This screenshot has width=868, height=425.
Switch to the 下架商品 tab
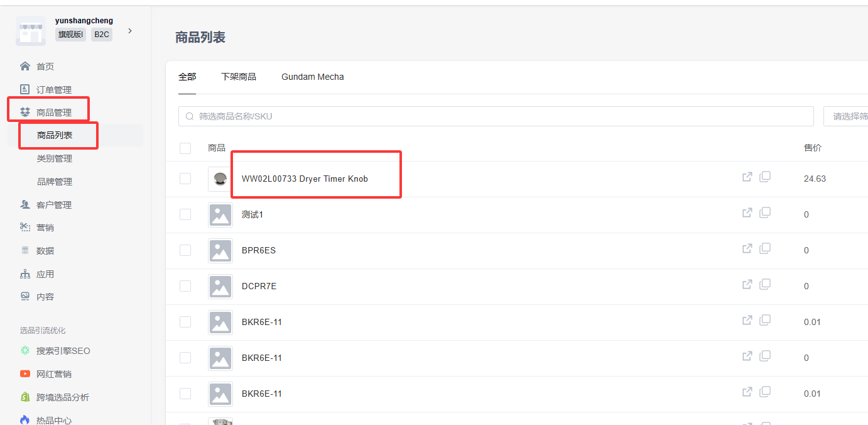239,77
